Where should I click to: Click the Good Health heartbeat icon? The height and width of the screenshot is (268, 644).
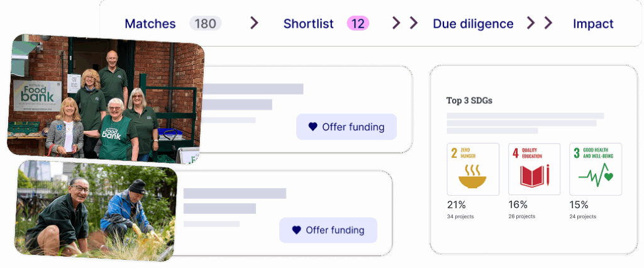[x=596, y=176]
